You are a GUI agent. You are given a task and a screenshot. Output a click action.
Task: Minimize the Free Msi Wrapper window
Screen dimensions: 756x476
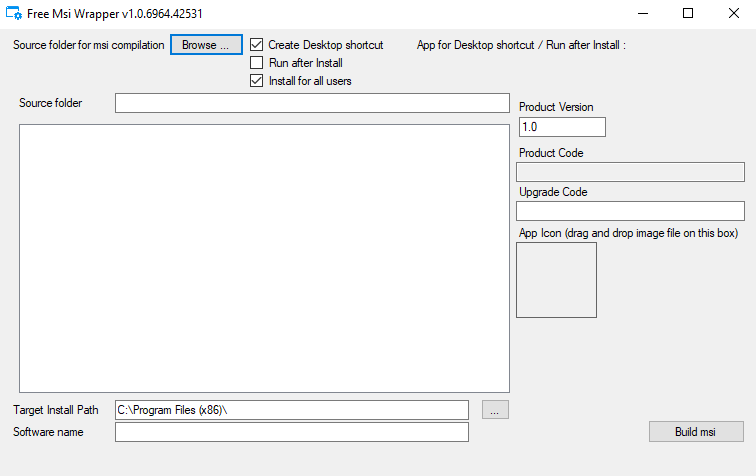point(641,14)
